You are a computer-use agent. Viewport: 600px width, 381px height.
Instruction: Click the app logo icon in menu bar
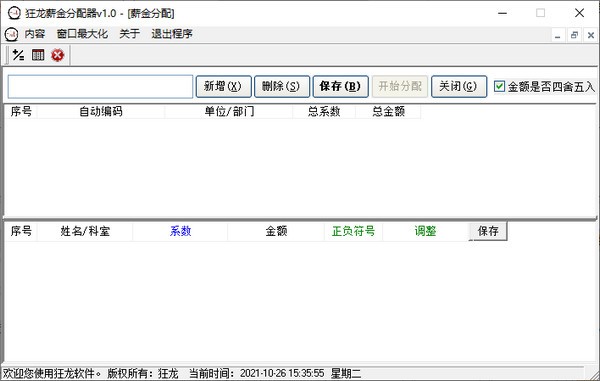pos(11,34)
